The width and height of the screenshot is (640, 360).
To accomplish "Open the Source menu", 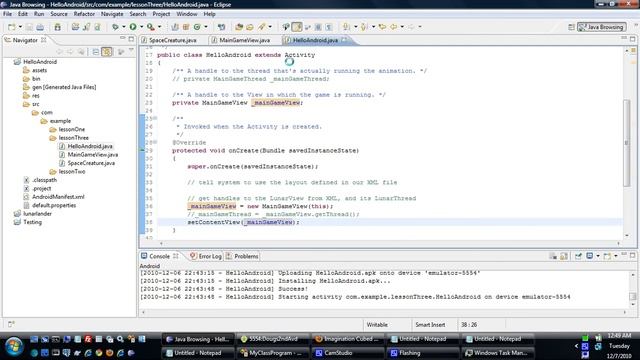I will (59, 14).
